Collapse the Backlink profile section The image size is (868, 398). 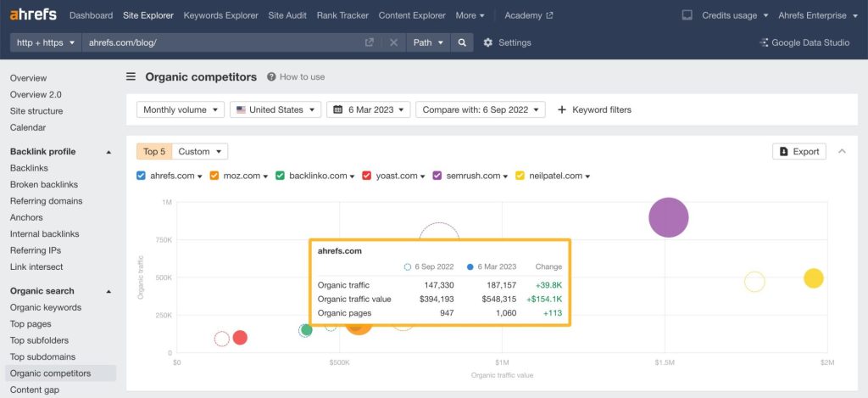coord(109,152)
